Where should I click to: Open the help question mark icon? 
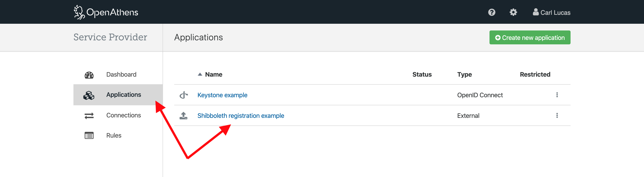tap(492, 12)
